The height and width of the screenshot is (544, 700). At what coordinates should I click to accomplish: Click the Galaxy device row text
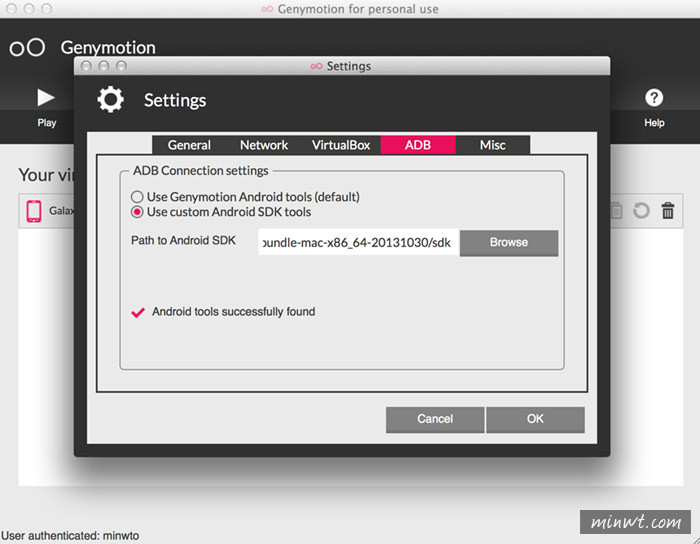pyautogui.click(x=62, y=211)
